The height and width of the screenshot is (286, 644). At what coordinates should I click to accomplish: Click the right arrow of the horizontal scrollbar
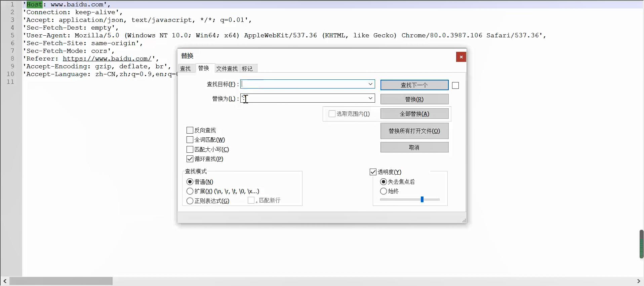tap(639, 281)
